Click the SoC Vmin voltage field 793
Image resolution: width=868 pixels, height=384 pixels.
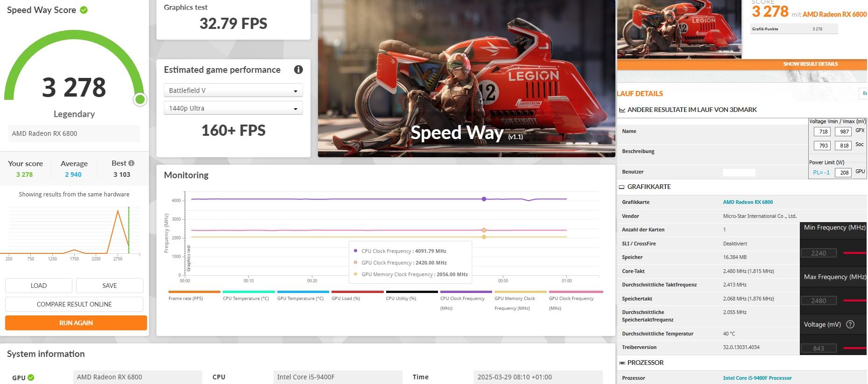822,146
